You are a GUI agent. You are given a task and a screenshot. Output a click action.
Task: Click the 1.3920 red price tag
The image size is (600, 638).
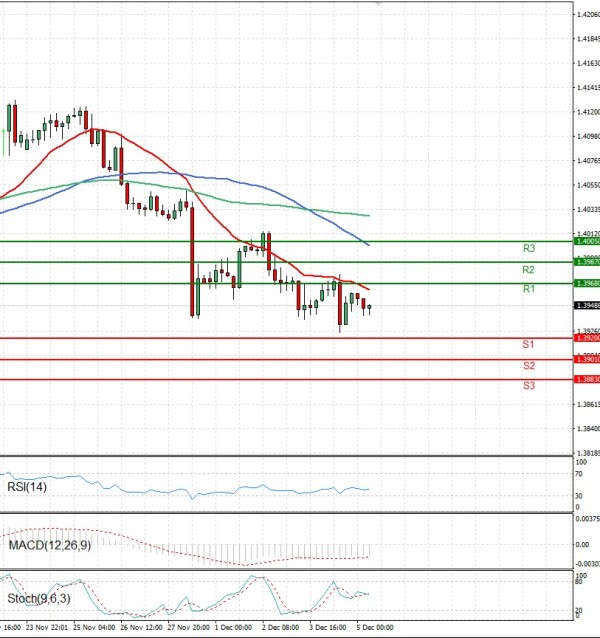point(587,338)
